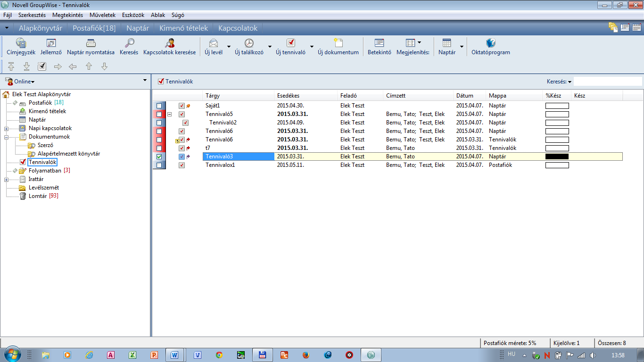
Task: Check the completion box for Tennivaló2
Action: (159, 123)
